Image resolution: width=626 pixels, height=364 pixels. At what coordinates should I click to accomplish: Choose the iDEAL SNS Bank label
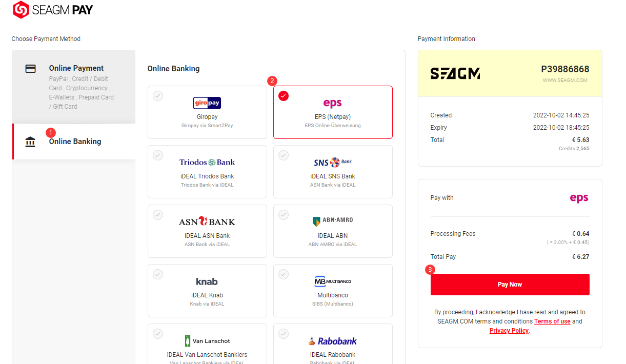[x=333, y=176]
